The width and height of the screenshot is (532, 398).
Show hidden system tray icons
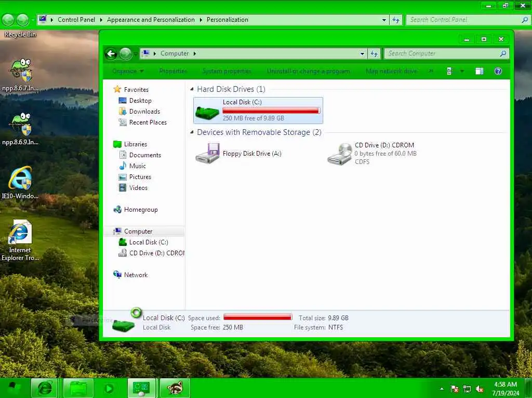pyautogui.click(x=442, y=389)
